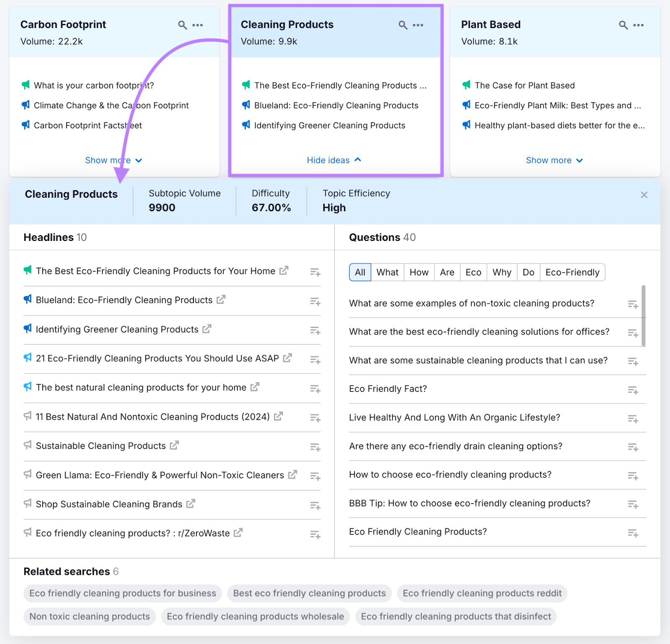Add 'Sustainable Cleaning Products' headline to list
Image resolution: width=670 pixels, height=644 pixels.
coord(315,447)
